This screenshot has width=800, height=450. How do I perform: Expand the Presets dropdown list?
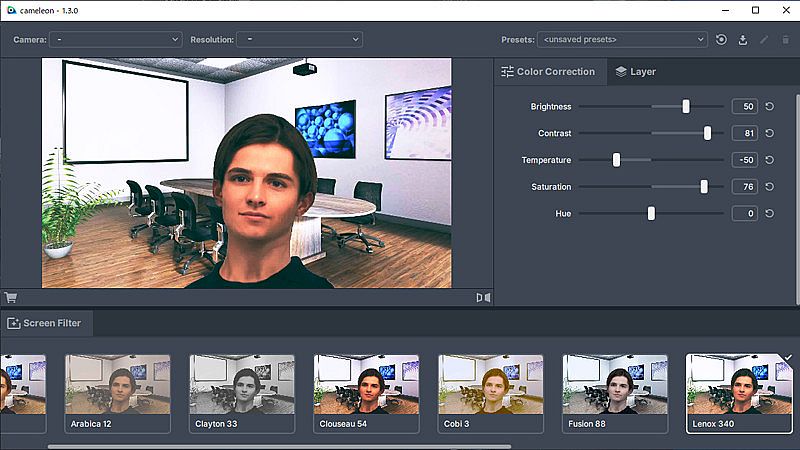tap(622, 40)
